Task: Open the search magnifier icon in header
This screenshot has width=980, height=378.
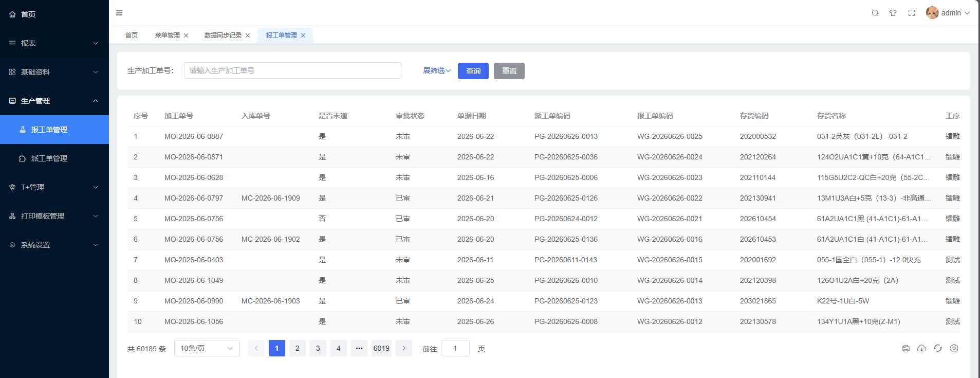Action: click(x=875, y=13)
